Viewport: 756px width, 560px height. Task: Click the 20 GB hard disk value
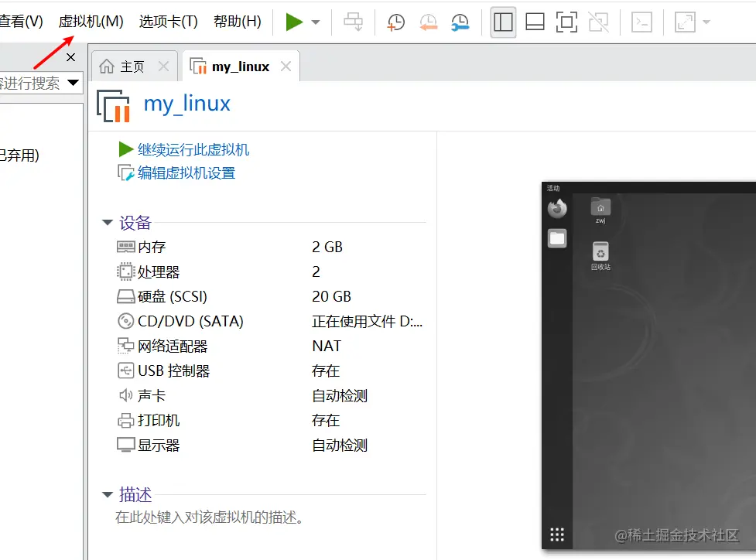click(x=332, y=296)
